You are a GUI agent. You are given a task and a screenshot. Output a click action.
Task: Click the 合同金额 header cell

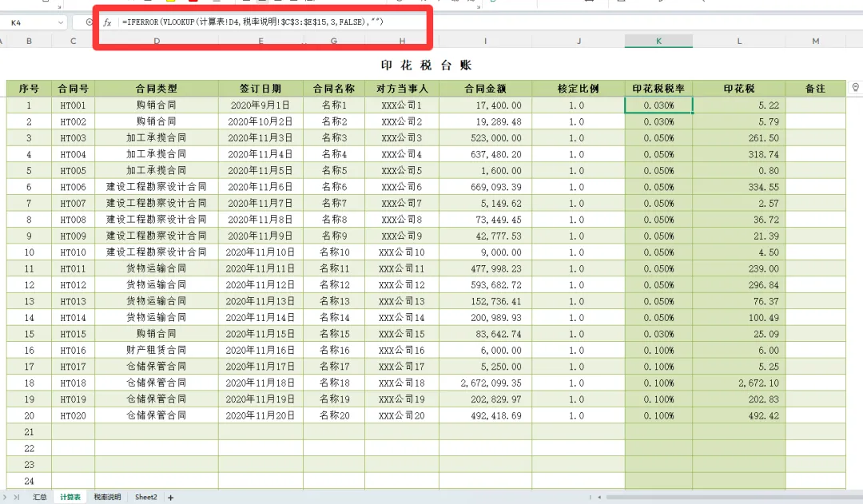485,88
